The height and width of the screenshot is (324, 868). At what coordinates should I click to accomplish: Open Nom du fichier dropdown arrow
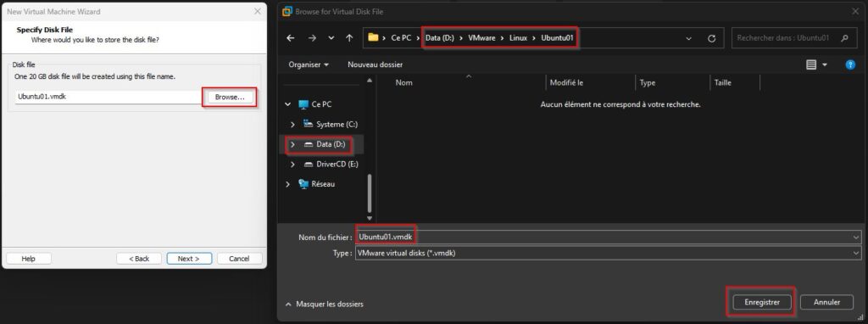click(x=857, y=237)
